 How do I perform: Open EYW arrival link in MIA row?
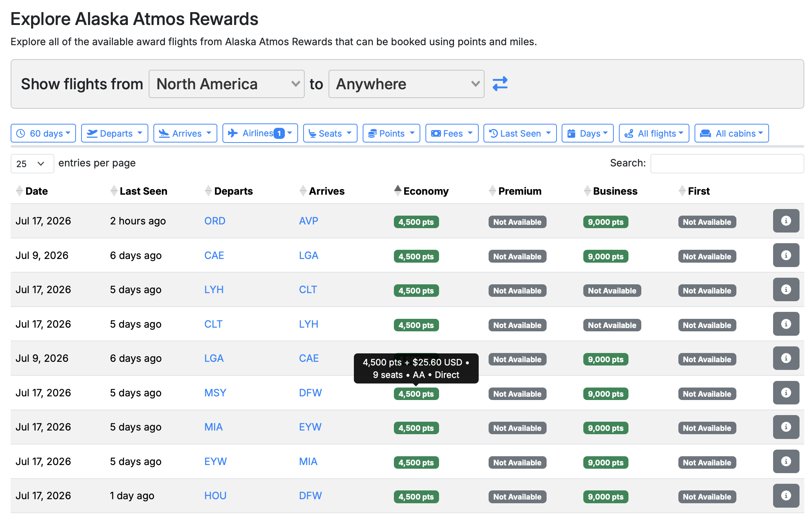[x=310, y=427]
